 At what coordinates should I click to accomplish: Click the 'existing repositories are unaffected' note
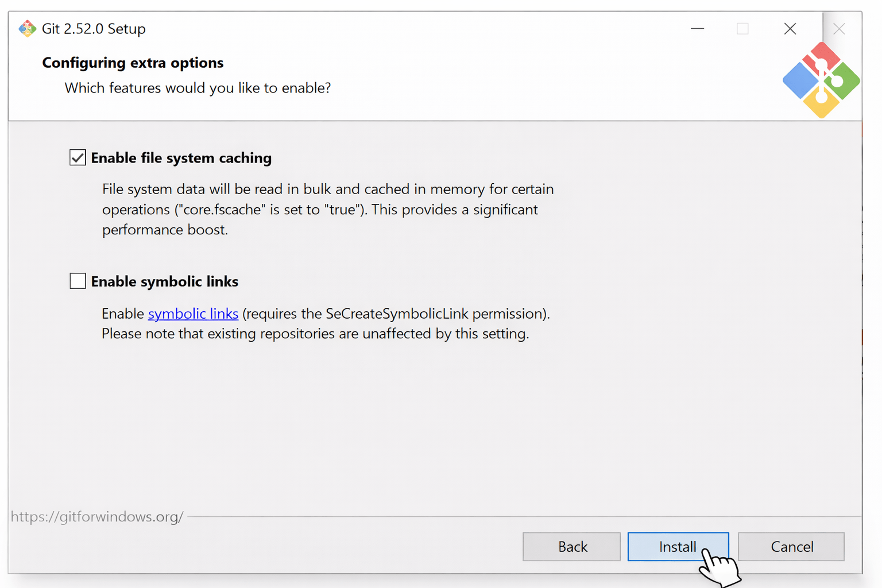tap(315, 334)
